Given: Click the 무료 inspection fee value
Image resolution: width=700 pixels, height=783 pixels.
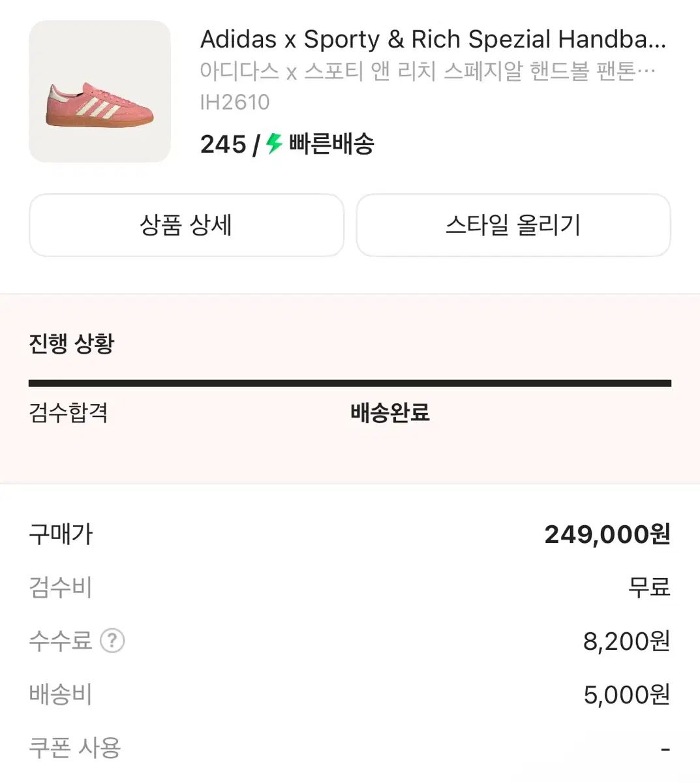Looking at the screenshot, I should (649, 587).
